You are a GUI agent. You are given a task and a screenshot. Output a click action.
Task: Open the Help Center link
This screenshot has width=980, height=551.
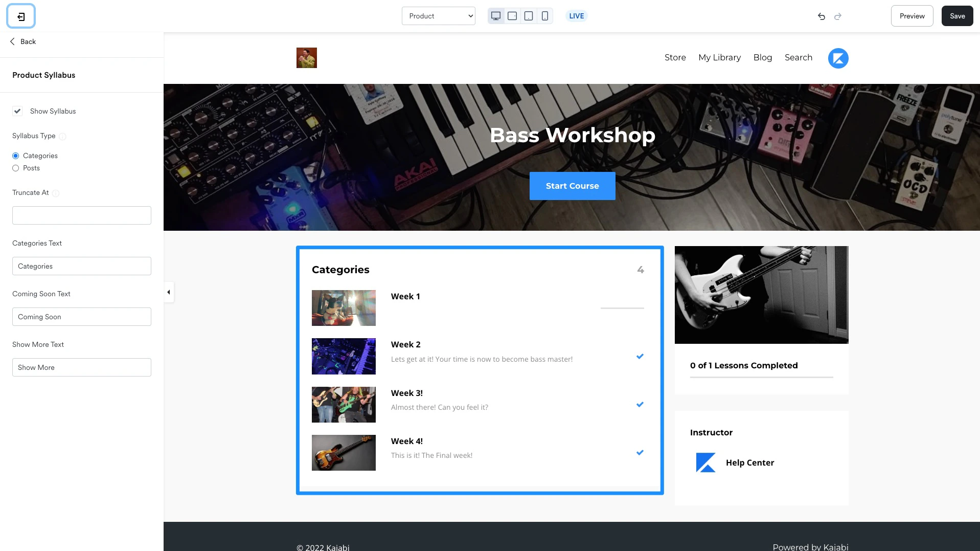(749, 462)
